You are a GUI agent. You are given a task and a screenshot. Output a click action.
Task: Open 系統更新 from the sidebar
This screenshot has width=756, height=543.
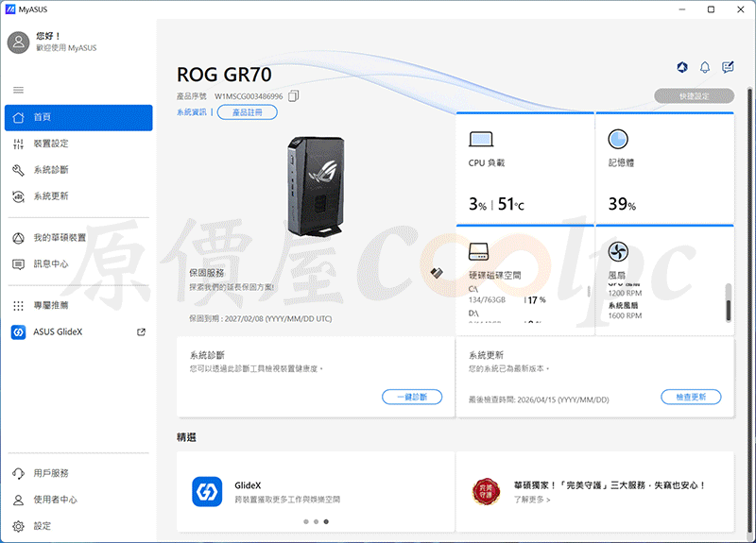pos(78,196)
